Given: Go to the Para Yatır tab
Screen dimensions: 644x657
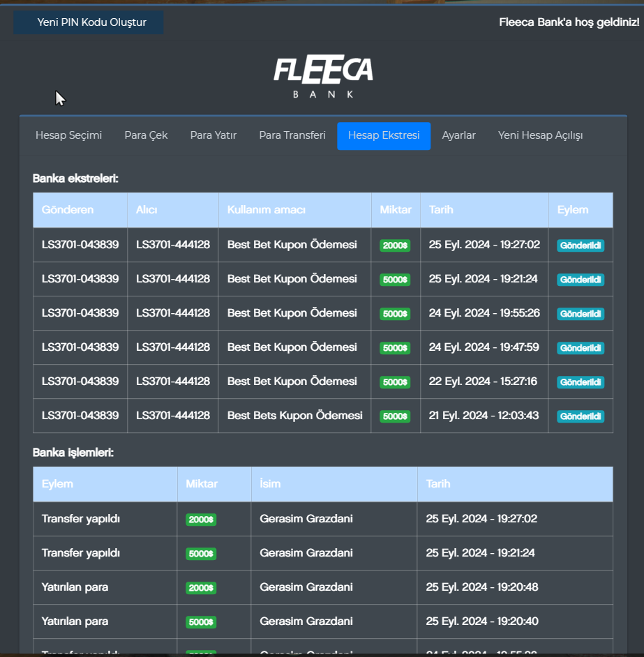Looking at the screenshot, I should pos(213,135).
